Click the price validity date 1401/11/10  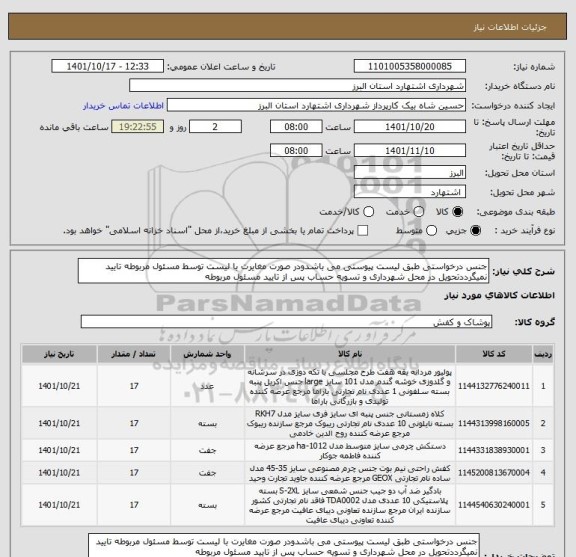[410, 151]
